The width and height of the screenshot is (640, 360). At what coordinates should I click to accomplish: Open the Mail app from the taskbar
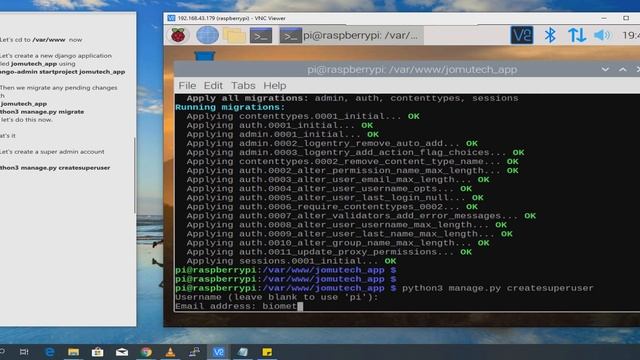pyautogui.click(x=122, y=352)
